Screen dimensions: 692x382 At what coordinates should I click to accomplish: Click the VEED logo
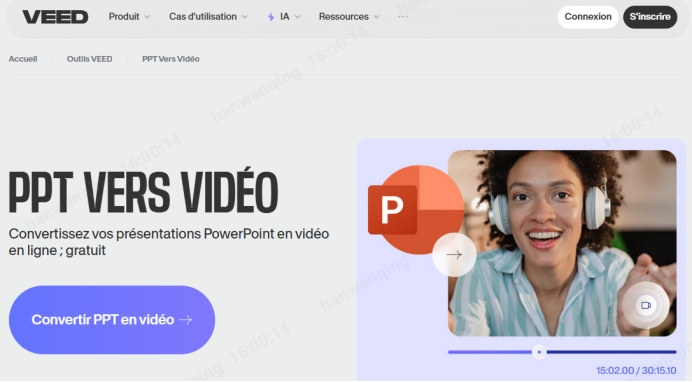[55, 17]
